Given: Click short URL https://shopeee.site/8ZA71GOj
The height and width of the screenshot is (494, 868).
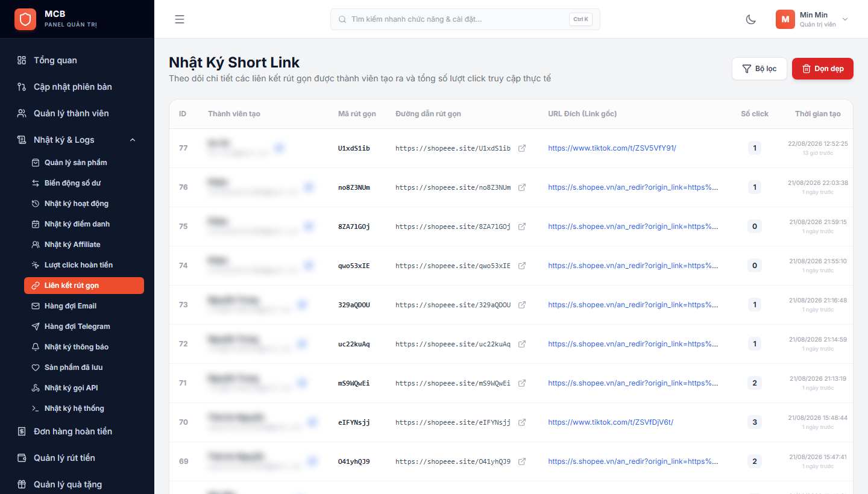Looking at the screenshot, I should tap(453, 227).
